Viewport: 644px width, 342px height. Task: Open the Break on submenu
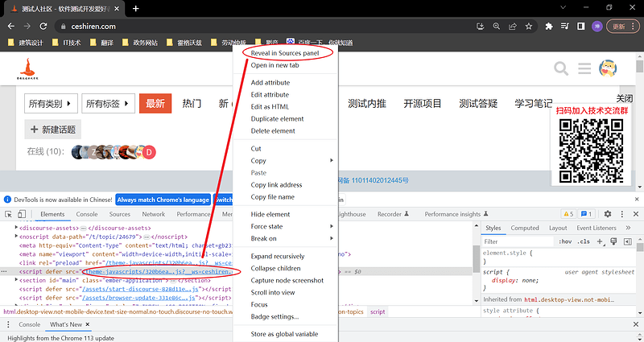(x=286, y=238)
